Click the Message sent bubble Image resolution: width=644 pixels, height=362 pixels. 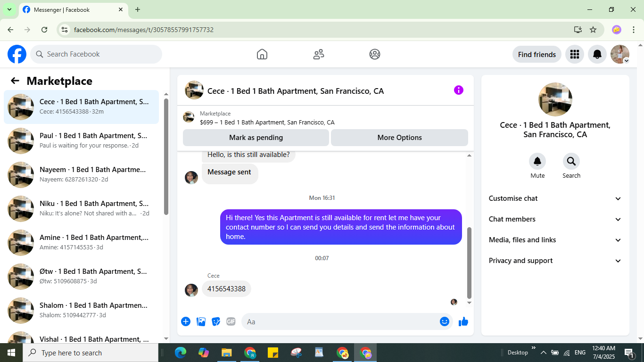pos(230,173)
